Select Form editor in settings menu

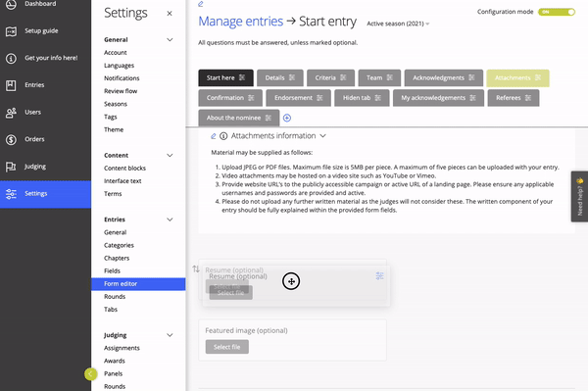click(x=138, y=284)
